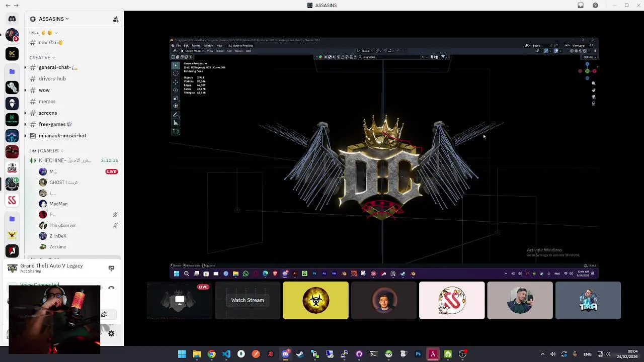Image resolution: width=644 pixels, height=362 pixels.
Task: Open the server with gold DC logo
Action: (12, 54)
